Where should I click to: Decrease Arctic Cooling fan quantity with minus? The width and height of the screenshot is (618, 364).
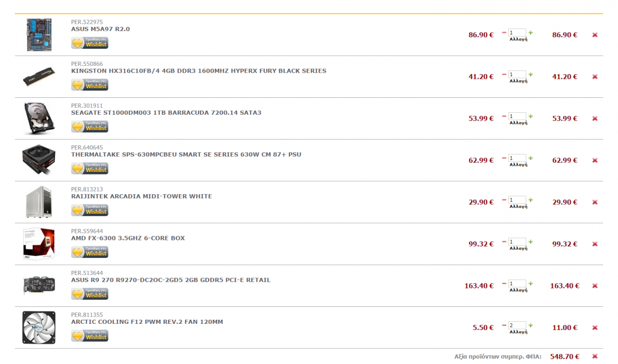[504, 325]
